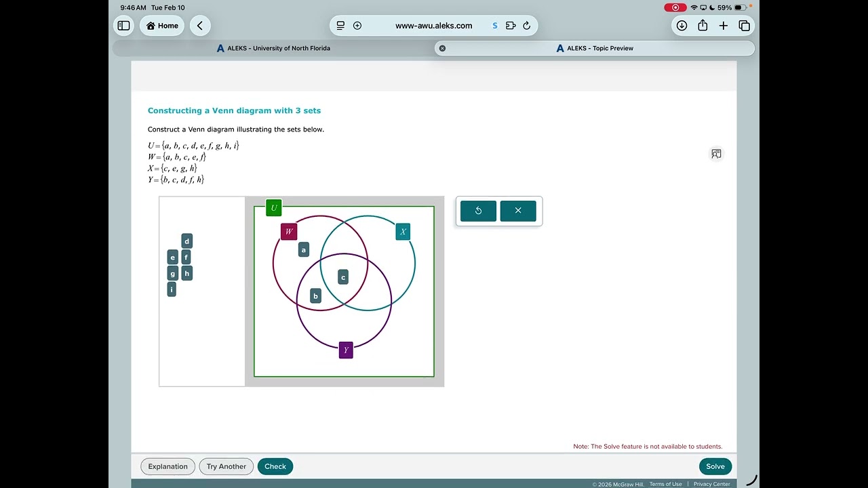Switch to ALEKS University of North Florida tab
This screenshot has width=868, height=488.
[x=273, y=48]
